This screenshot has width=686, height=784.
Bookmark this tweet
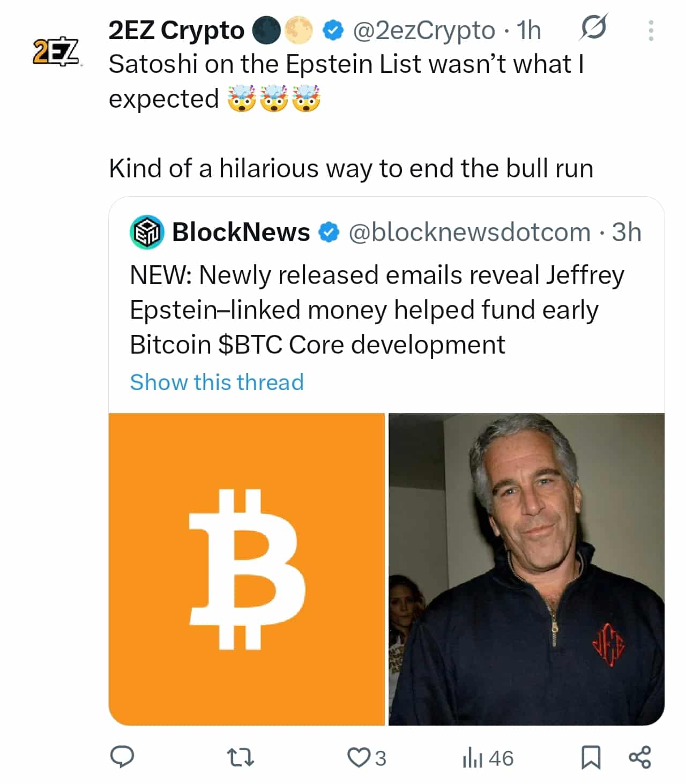591,758
